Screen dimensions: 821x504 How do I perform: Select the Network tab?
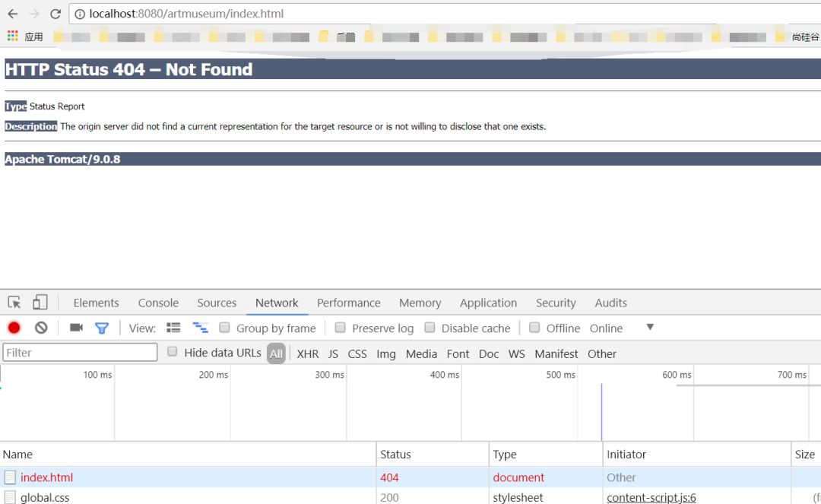tap(277, 303)
